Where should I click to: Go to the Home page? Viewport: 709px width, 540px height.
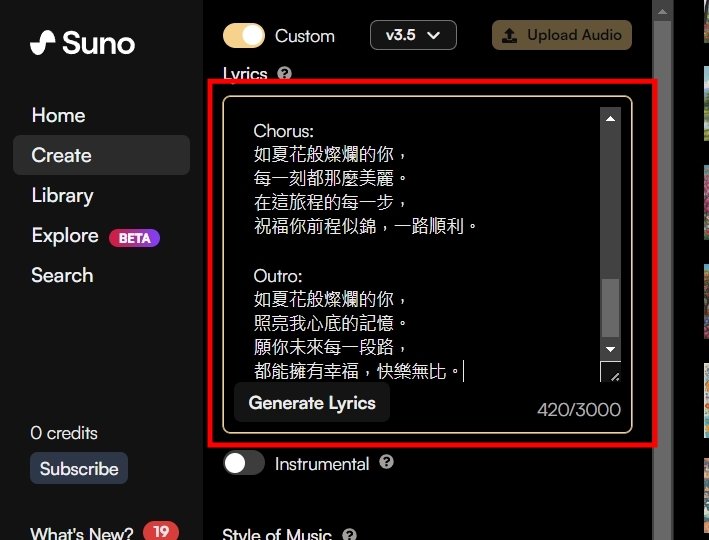(x=58, y=115)
